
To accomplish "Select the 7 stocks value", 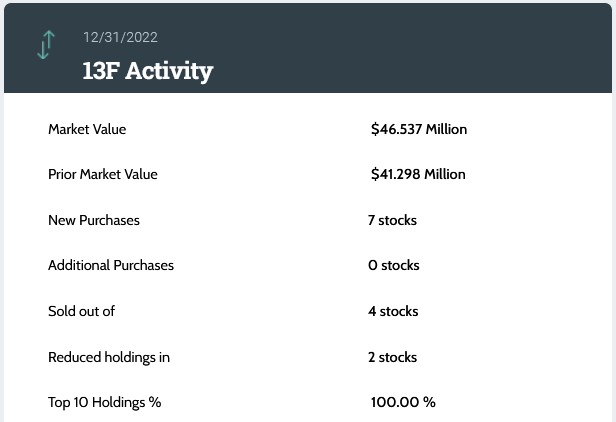I will point(392,220).
